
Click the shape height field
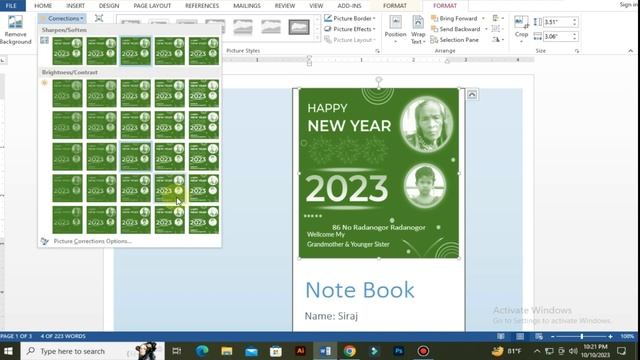[557, 22]
